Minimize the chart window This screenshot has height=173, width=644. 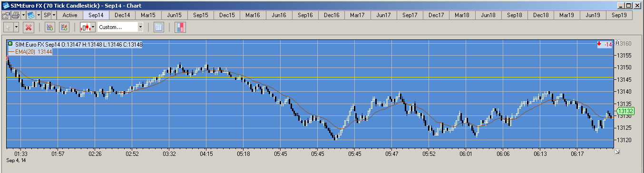pyautogui.click(x=621, y=5)
